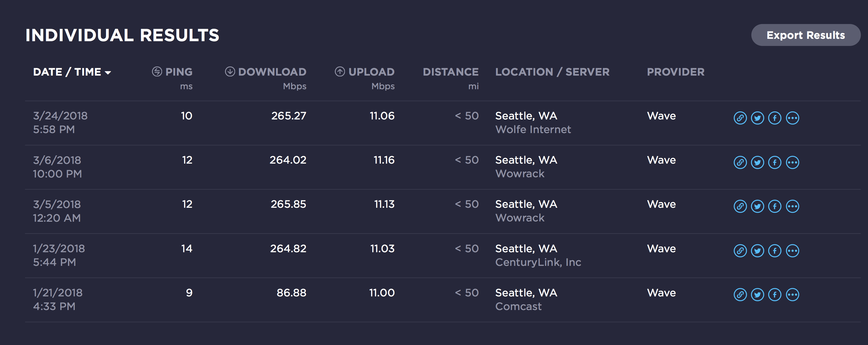
Task: Share 3/5/2018 result on Twitter
Action: (x=757, y=206)
